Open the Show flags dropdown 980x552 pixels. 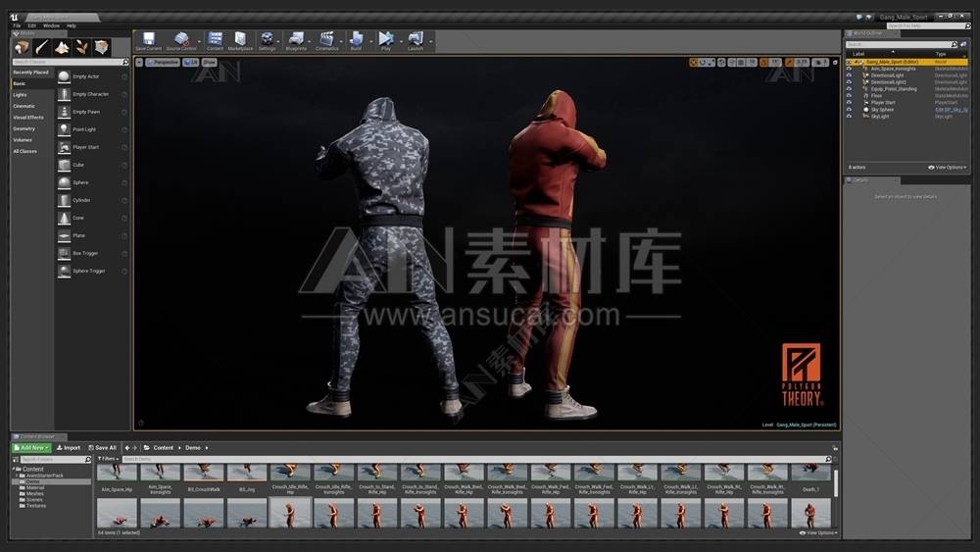tap(209, 63)
